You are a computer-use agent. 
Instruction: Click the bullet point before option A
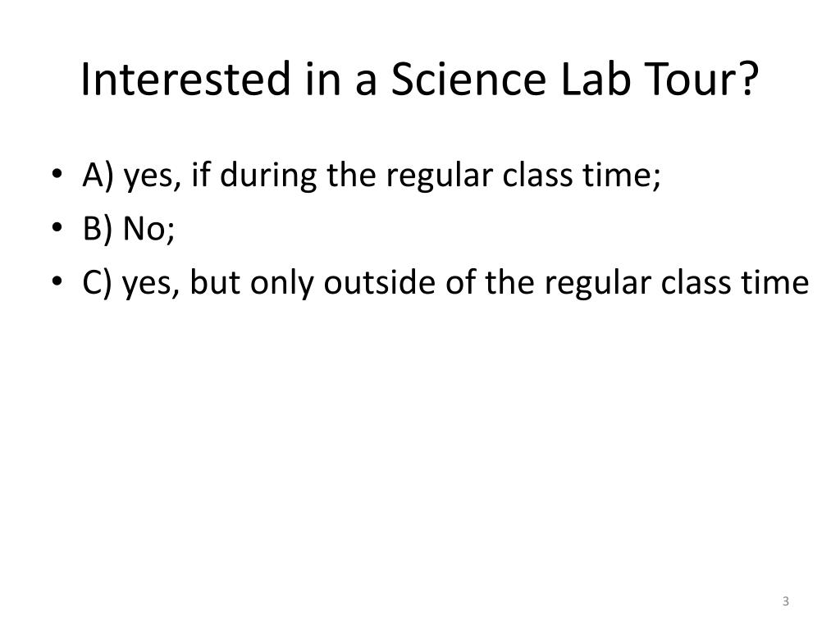coord(57,174)
